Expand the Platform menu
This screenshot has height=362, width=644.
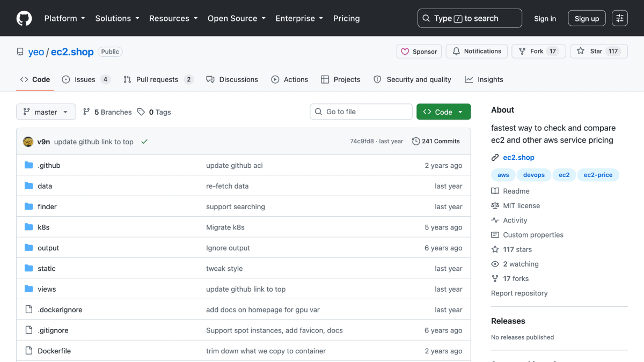click(x=65, y=18)
